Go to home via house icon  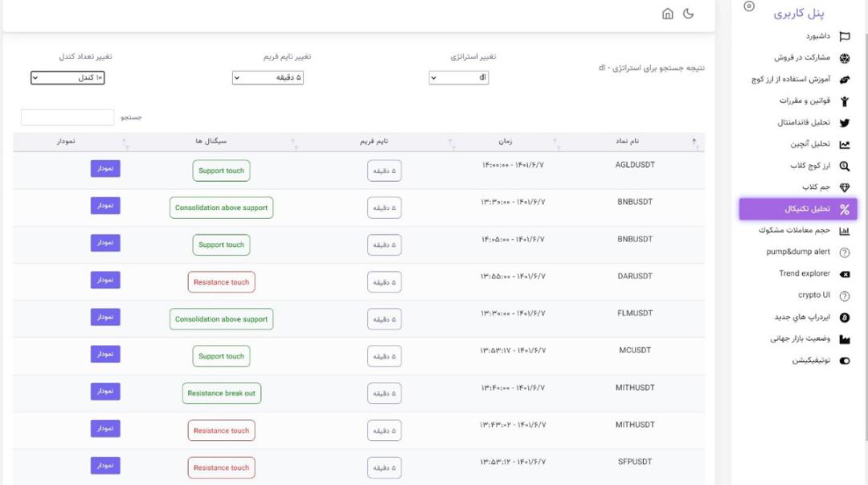coord(668,14)
